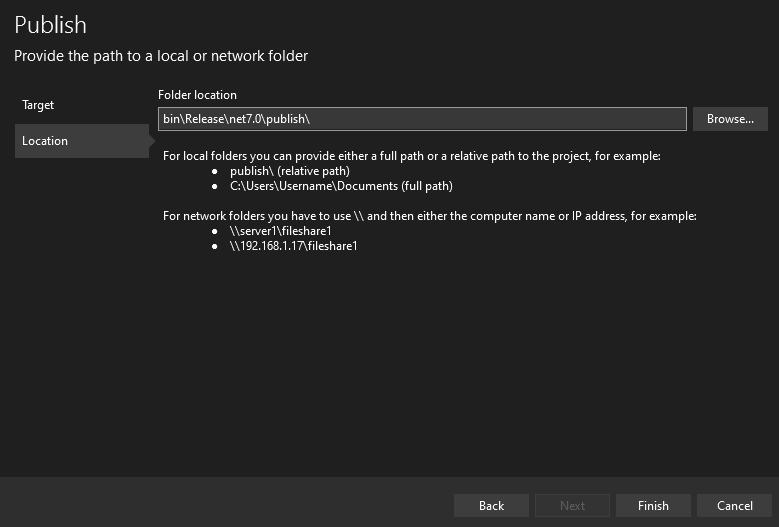The height and width of the screenshot is (527, 779).
Task: Click the bullet beside the relative path example
Action: tap(215, 172)
